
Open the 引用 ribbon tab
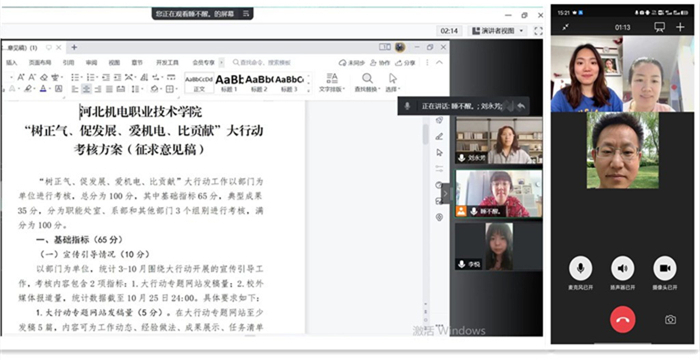coord(68,63)
